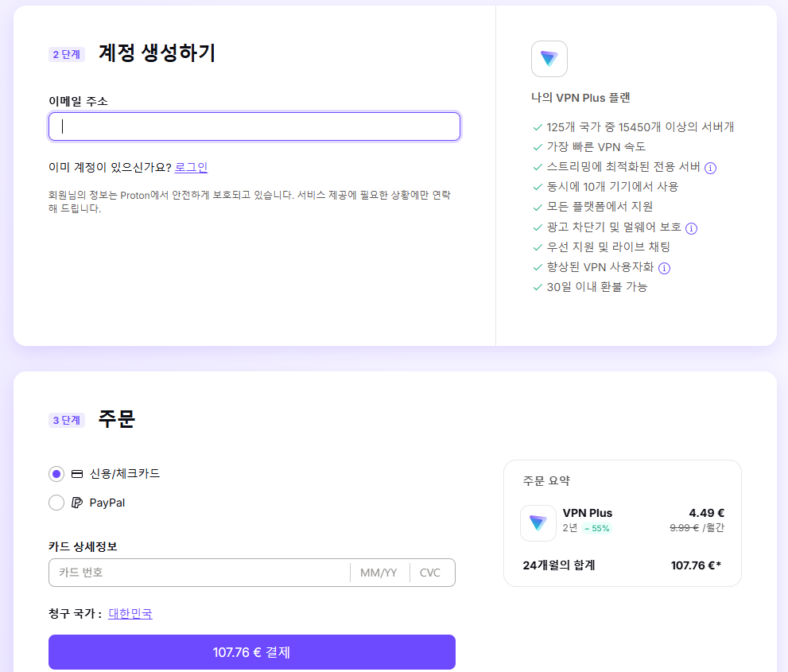Click the 모든 플랫폼에서 지원 text
788x672 pixels.
pos(600,207)
